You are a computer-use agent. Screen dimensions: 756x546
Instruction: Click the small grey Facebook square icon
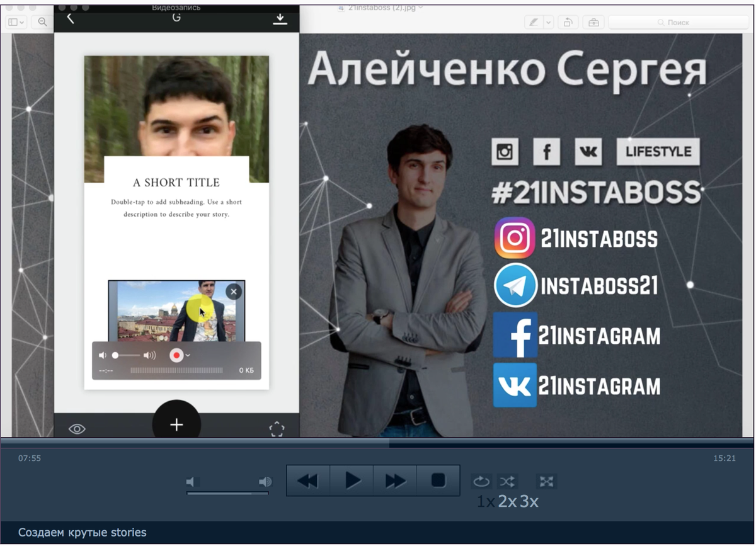click(x=546, y=151)
